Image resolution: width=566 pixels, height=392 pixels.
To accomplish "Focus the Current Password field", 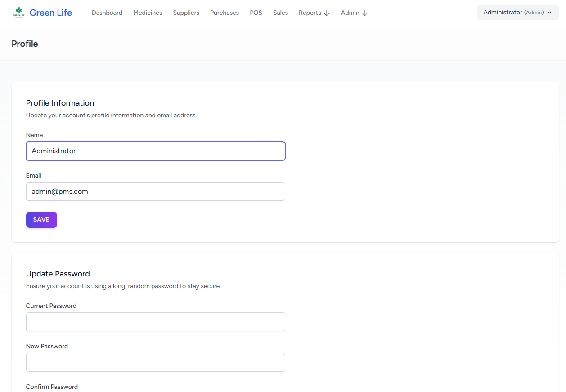I will tap(155, 322).
